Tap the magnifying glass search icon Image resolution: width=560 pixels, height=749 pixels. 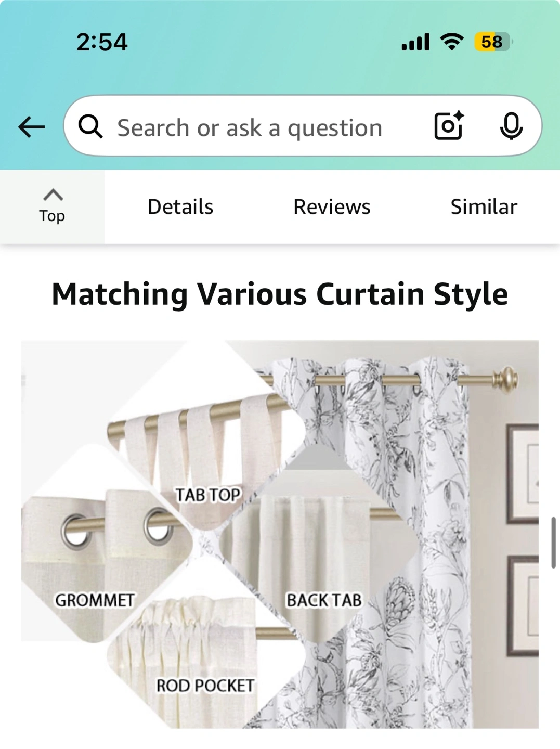tap(90, 126)
